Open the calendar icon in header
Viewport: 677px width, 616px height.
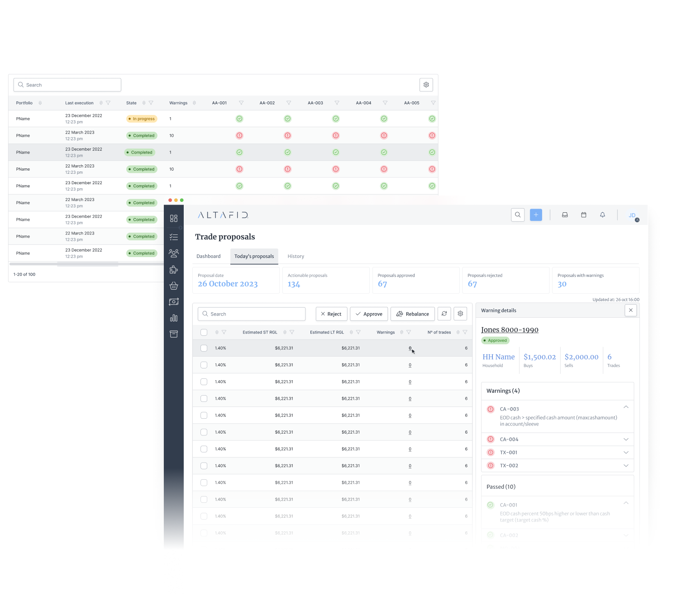point(584,215)
